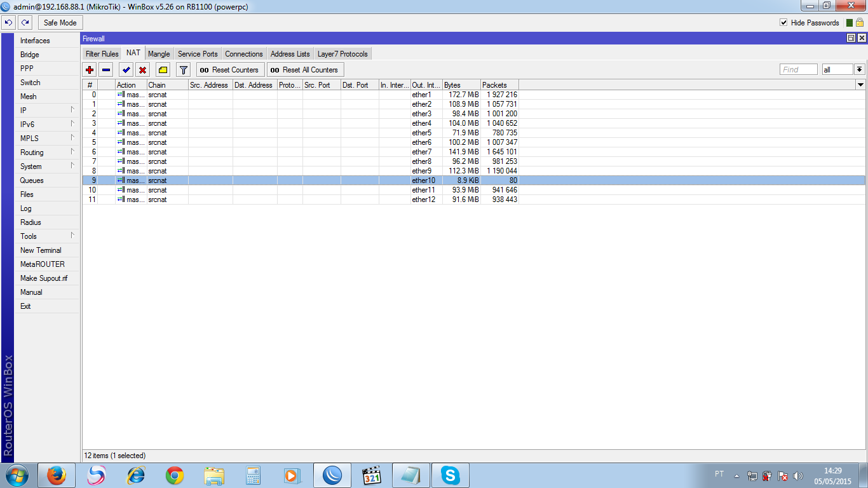Expand the MPLS submenu
The height and width of the screenshot is (488, 868).
pos(48,139)
